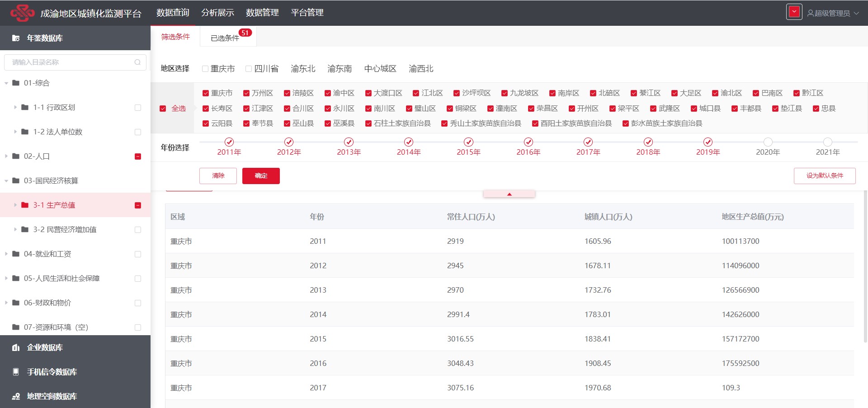Select the 渝东南 region group
Viewport: 868px width, 408px height.
(x=340, y=69)
